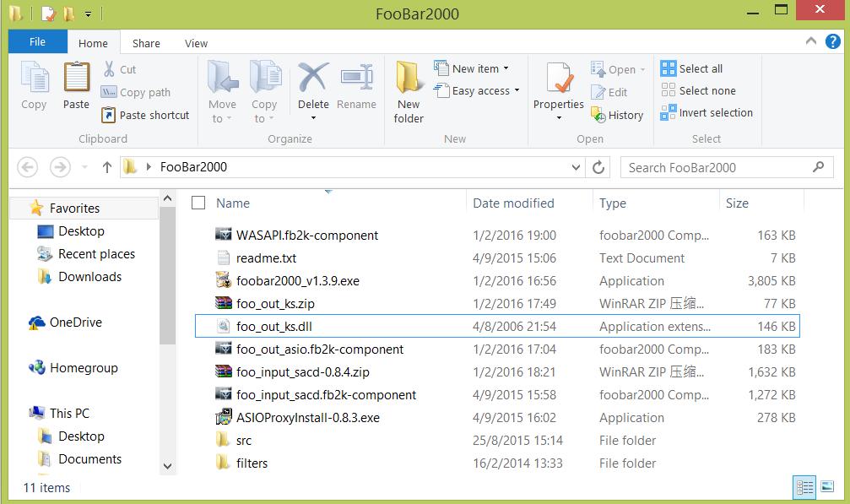The height and width of the screenshot is (504, 850).
Task: Click the Rename icon
Action: (357, 77)
